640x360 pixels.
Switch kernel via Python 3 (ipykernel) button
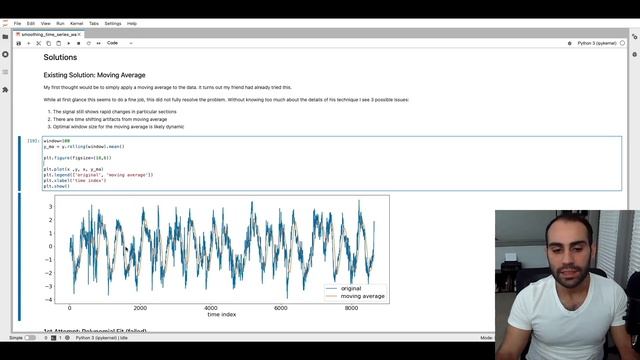coord(597,43)
